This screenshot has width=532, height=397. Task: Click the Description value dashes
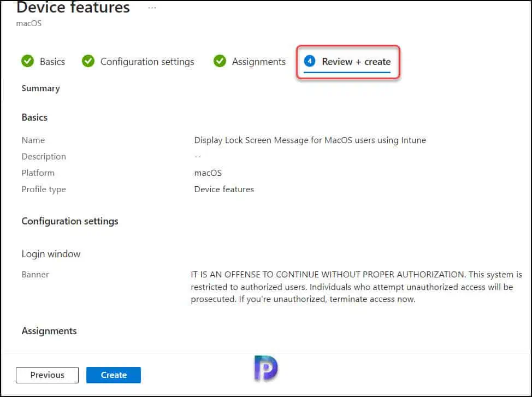[198, 156]
